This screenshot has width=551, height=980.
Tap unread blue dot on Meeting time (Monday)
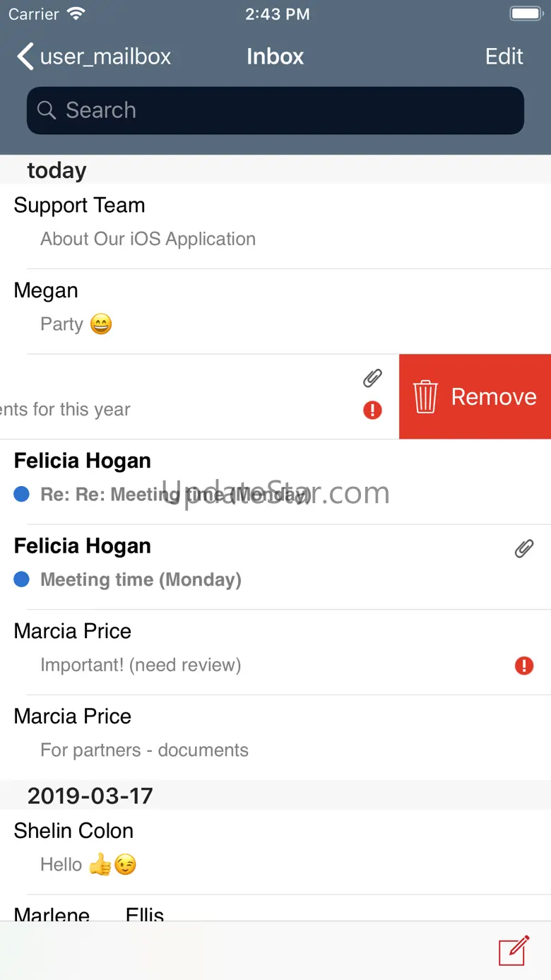pos(21,579)
